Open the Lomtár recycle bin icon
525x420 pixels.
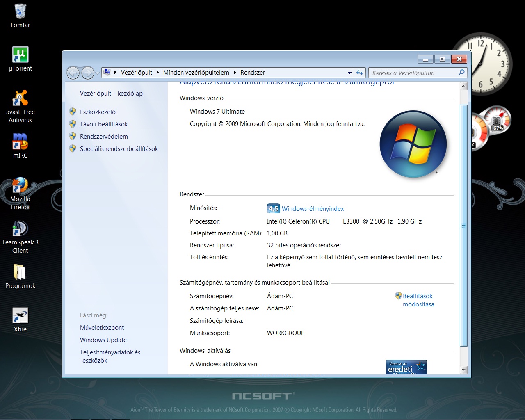(x=20, y=16)
